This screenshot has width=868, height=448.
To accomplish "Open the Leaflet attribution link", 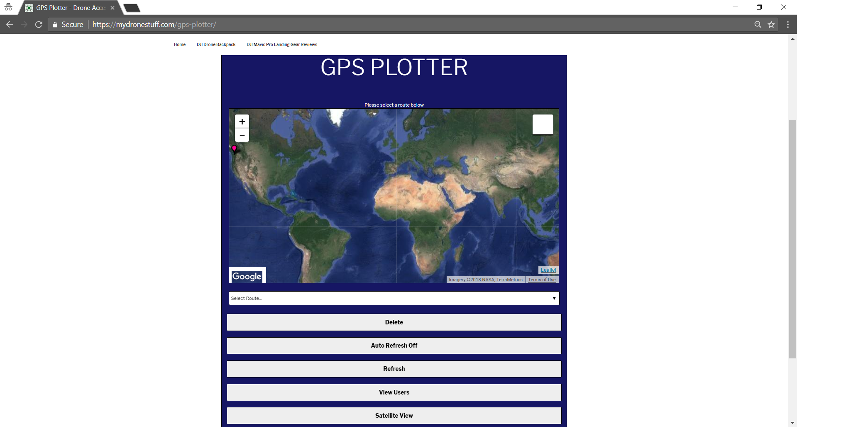I will (548, 270).
